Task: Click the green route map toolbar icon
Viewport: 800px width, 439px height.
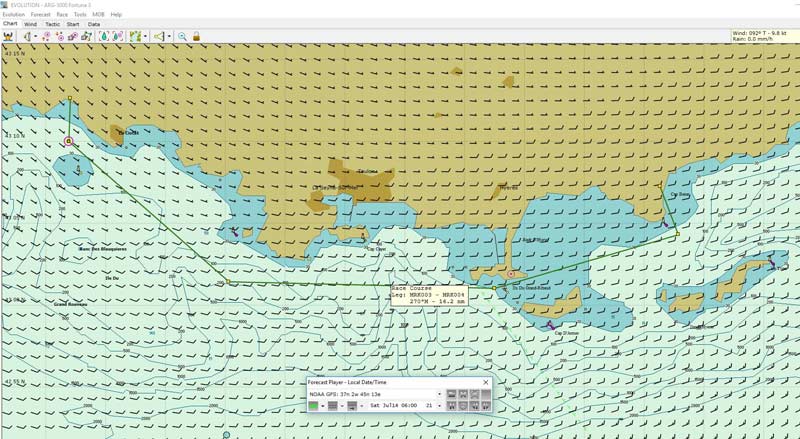Action: 135,36
